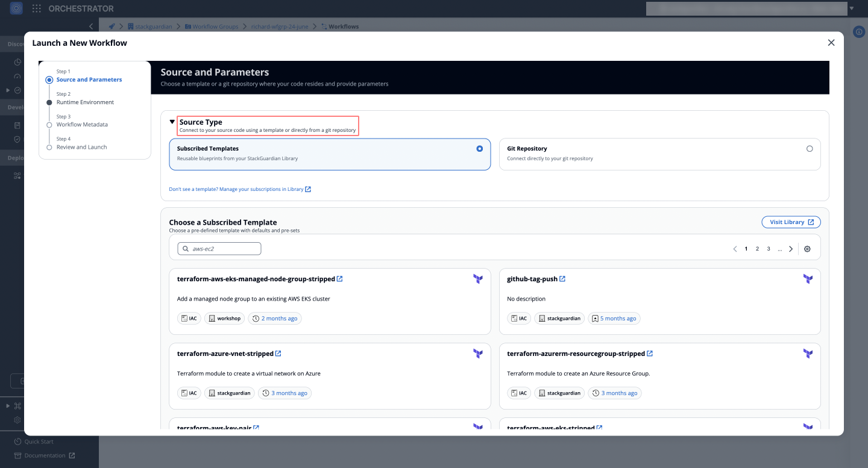Go to Step 4 Review and Launch
Screen dimensions: 868x468
(x=81, y=147)
